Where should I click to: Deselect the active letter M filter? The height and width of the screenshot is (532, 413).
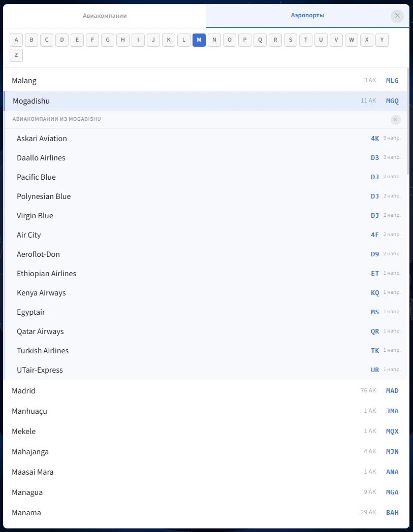(199, 40)
